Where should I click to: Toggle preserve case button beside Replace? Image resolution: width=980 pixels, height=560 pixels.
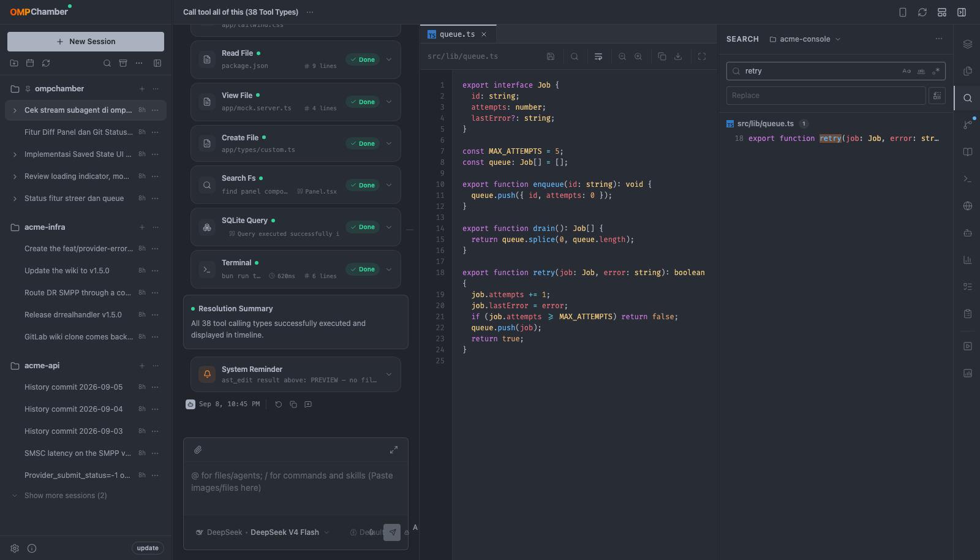pyautogui.click(x=937, y=96)
